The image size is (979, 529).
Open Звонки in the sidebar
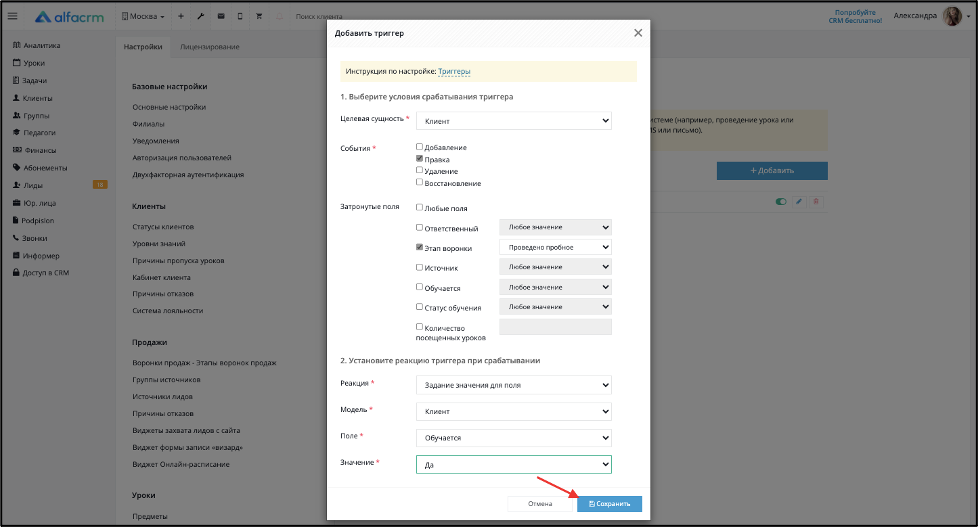coord(29,238)
